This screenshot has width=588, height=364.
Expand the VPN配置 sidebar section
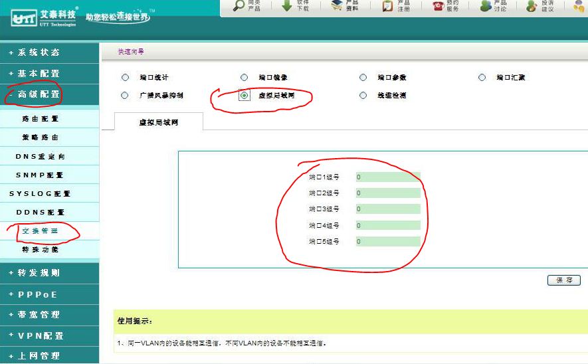click(x=50, y=336)
